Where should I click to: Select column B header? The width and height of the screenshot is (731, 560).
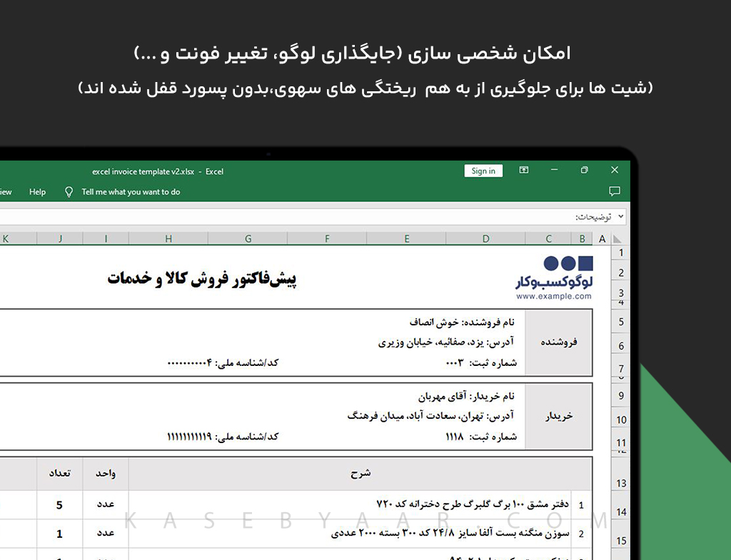(x=583, y=239)
